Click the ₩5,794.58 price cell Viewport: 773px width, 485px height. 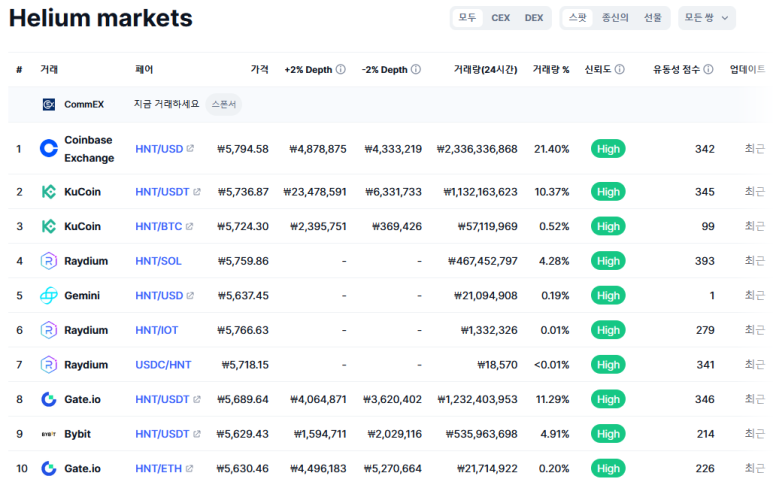243,149
